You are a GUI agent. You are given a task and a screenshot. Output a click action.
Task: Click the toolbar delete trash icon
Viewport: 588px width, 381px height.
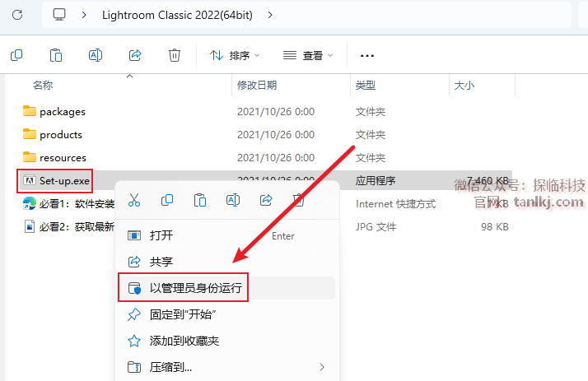(x=175, y=55)
